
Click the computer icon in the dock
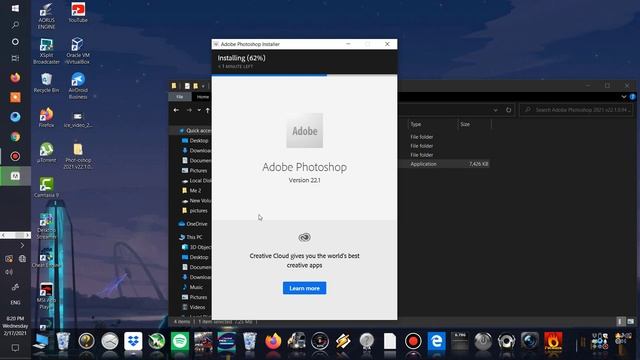click(40, 341)
